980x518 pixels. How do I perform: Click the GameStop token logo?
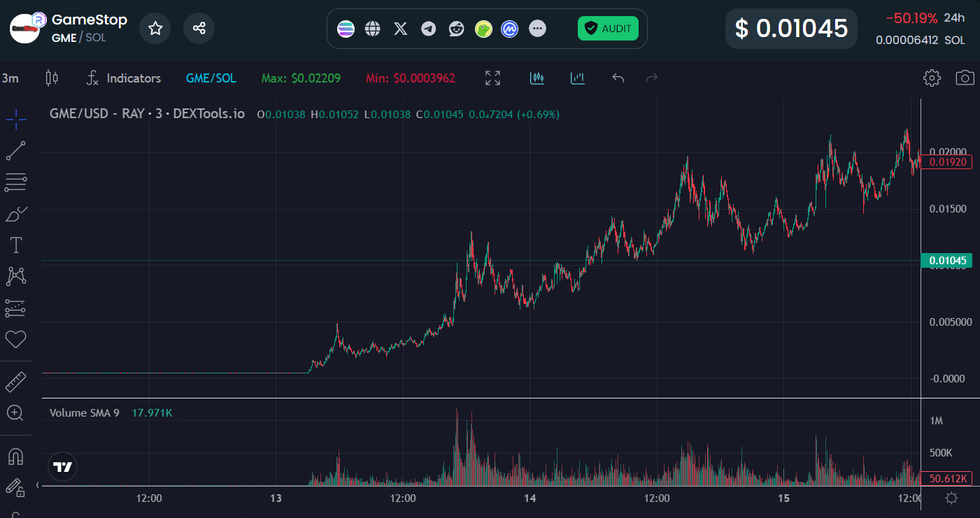25,28
